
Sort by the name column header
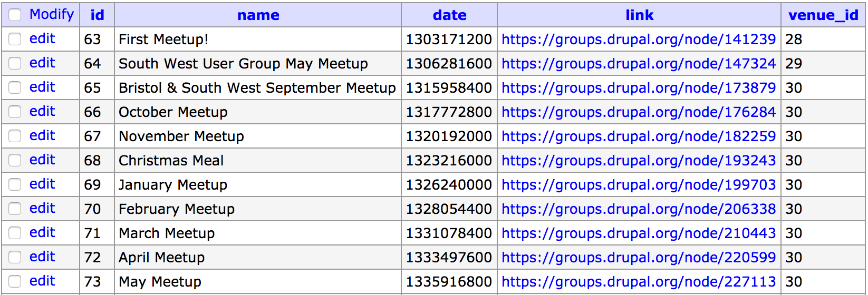[x=258, y=15]
